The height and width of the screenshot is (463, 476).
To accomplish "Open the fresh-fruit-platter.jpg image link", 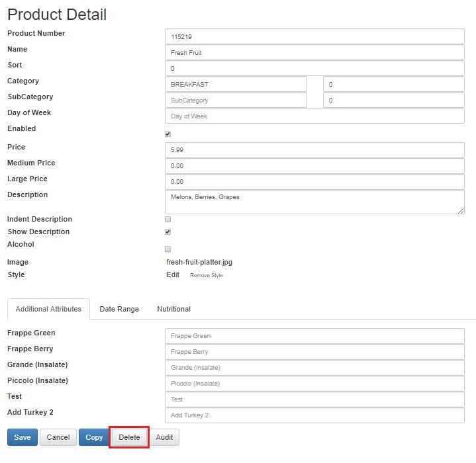I will [x=199, y=262].
